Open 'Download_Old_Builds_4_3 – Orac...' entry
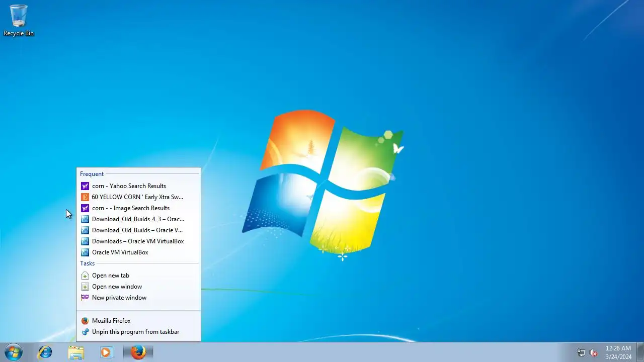Image resolution: width=644 pixels, height=362 pixels. pyautogui.click(x=138, y=219)
